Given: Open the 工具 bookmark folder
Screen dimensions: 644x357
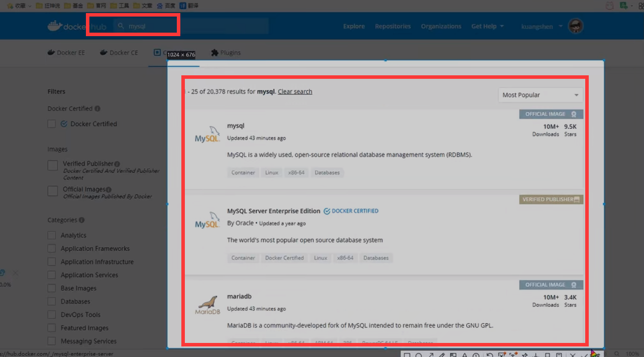Looking at the screenshot, I should [x=120, y=6].
